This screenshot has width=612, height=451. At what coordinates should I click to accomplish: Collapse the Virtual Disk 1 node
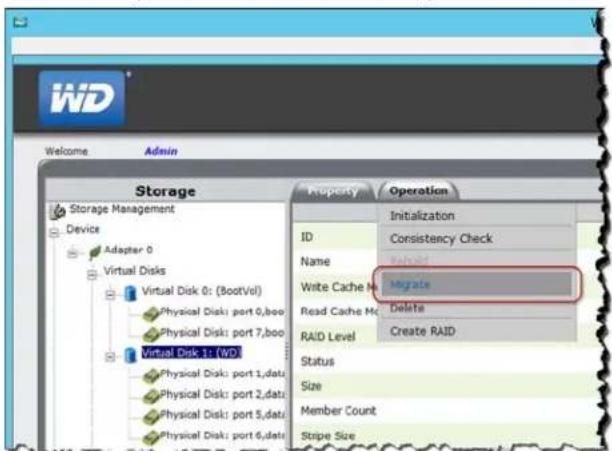(x=110, y=357)
